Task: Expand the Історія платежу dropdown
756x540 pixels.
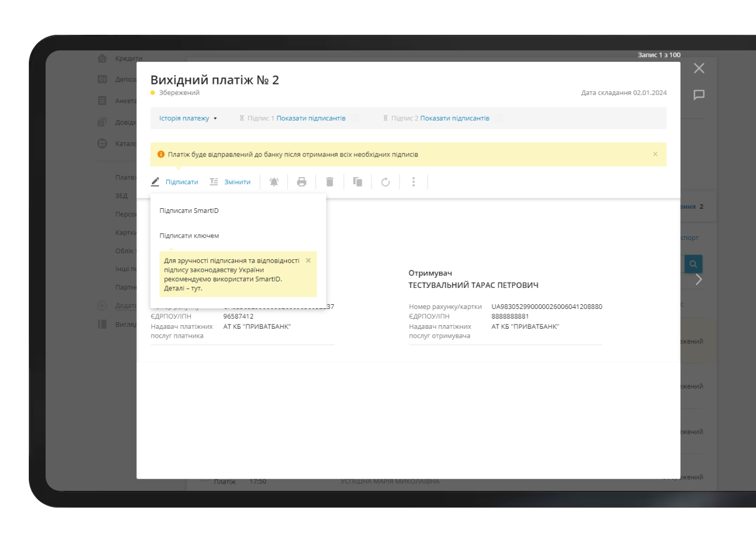Action: 184,118
